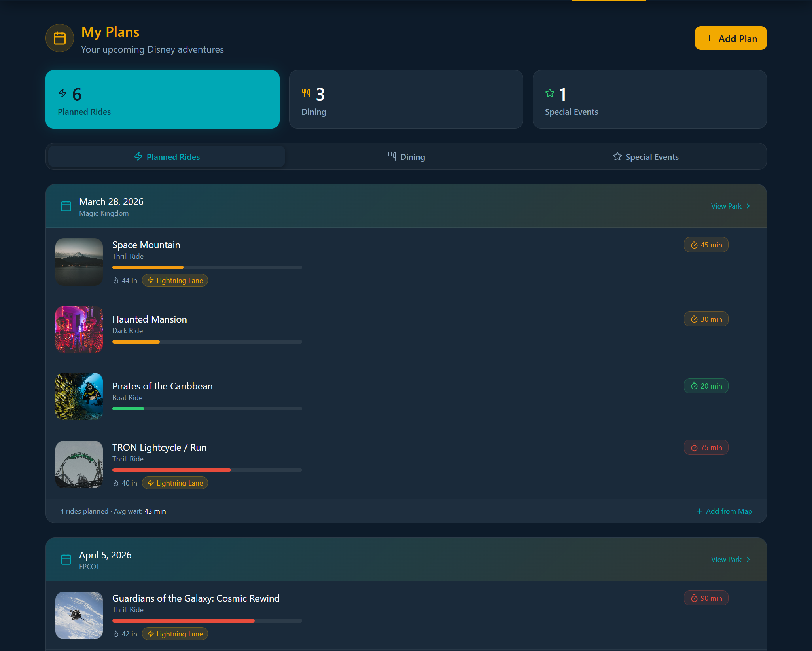Click the calendar icon beside March 28, 2026
Image resolution: width=812 pixels, height=651 pixels.
pyautogui.click(x=66, y=206)
